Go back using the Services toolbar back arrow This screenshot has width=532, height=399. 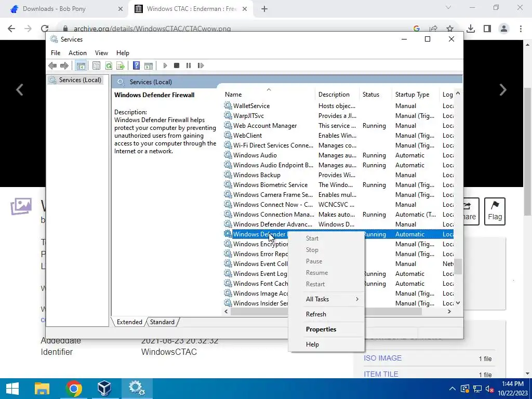click(x=52, y=65)
